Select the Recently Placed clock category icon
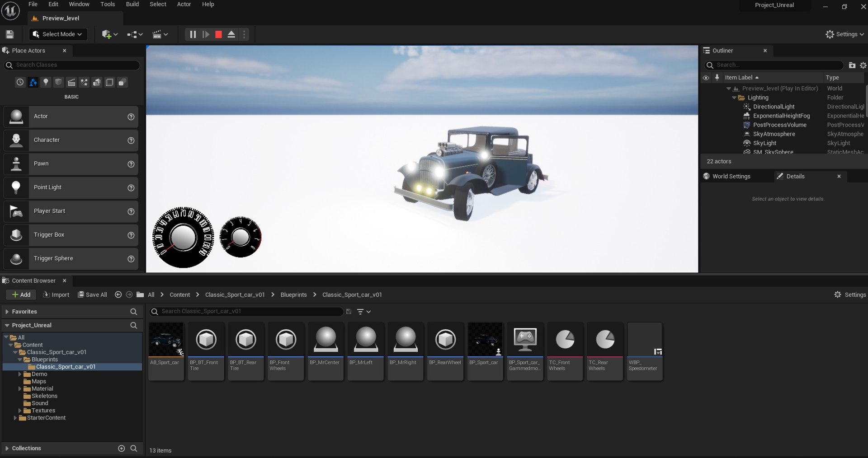 point(20,82)
